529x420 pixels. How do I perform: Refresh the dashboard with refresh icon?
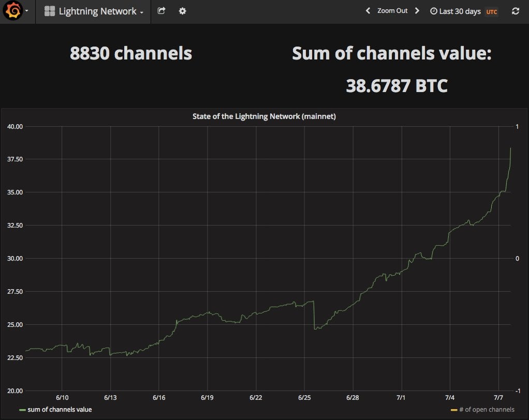pos(516,11)
